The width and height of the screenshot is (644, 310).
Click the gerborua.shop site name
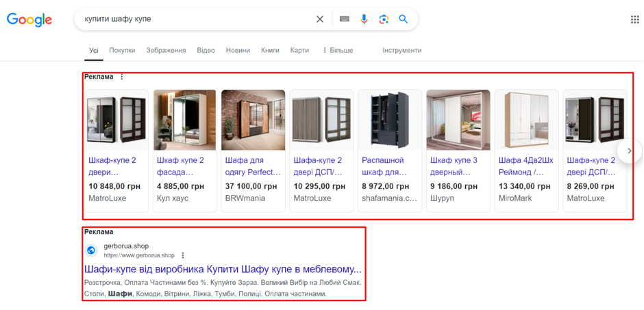click(x=126, y=246)
